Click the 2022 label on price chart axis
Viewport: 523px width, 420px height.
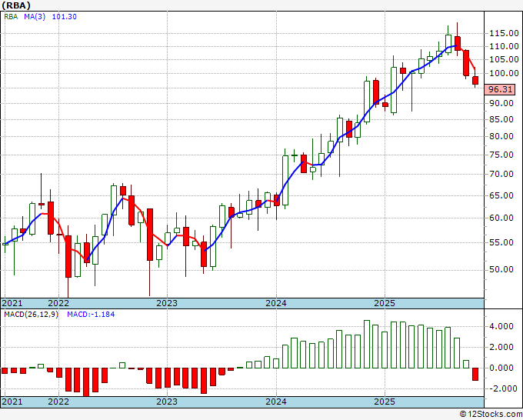click(58, 303)
